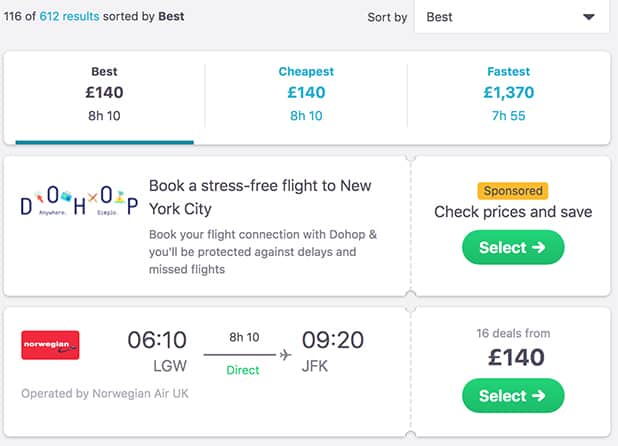The image size is (618, 446).
Task: Click the 09:20 JFK arrival time
Action: click(x=332, y=340)
